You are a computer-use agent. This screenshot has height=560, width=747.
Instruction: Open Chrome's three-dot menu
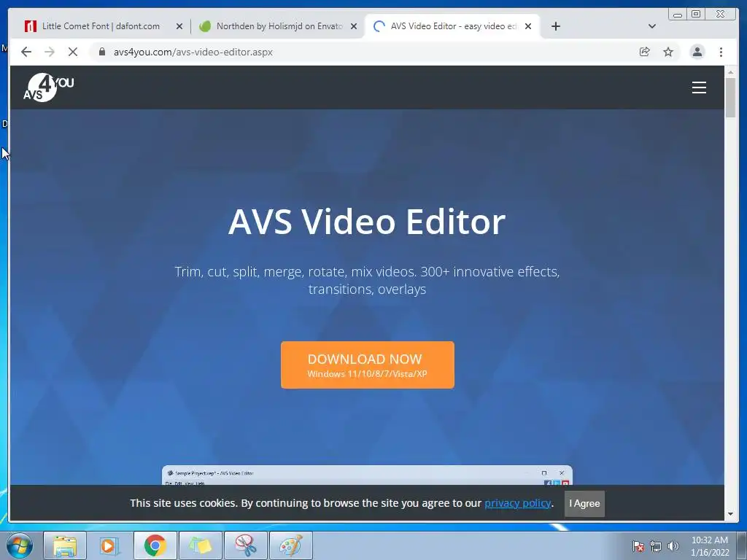coord(721,52)
